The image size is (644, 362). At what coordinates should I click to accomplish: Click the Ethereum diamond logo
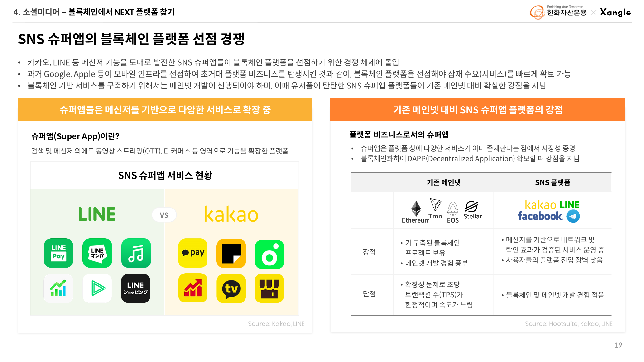pos(416,209)
